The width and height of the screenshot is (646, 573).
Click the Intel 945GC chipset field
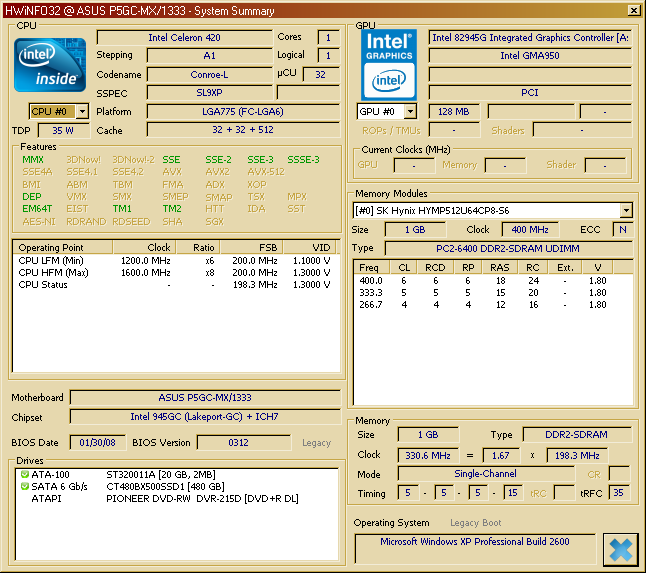coord(205,416)
